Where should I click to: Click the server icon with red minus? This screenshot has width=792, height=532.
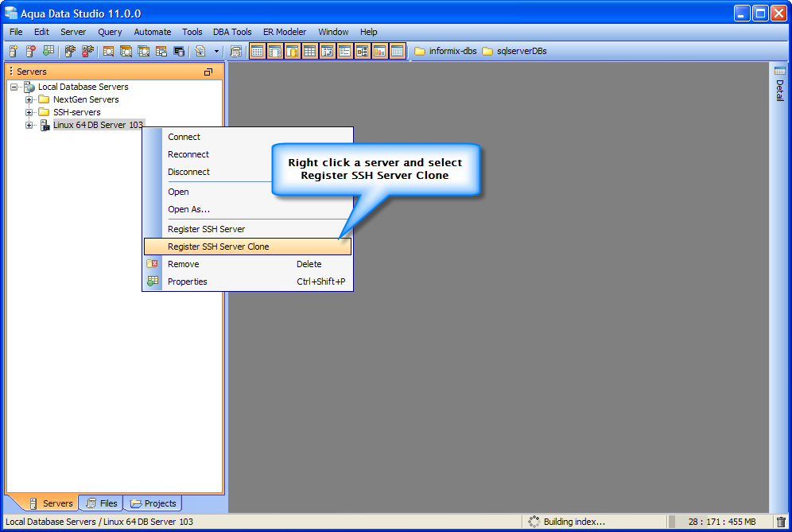[31, 51]
